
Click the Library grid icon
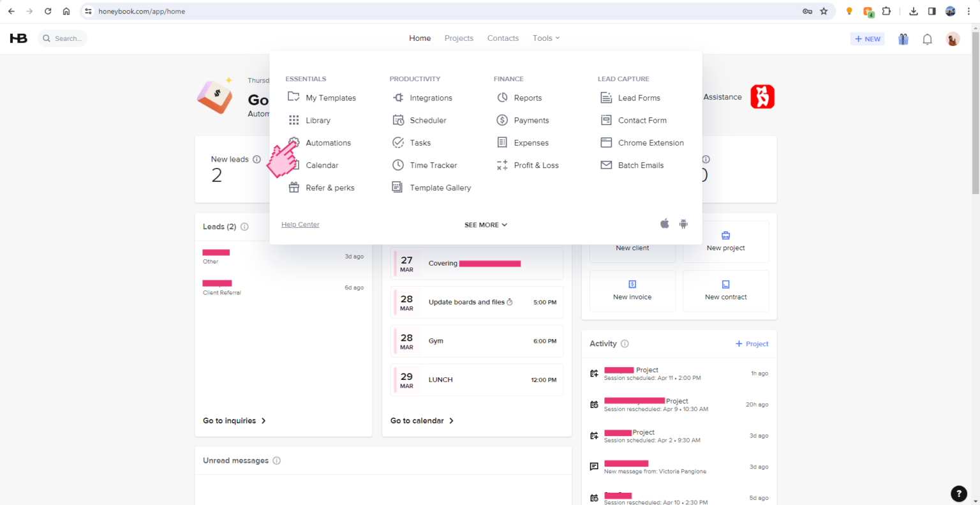point(293,120)
